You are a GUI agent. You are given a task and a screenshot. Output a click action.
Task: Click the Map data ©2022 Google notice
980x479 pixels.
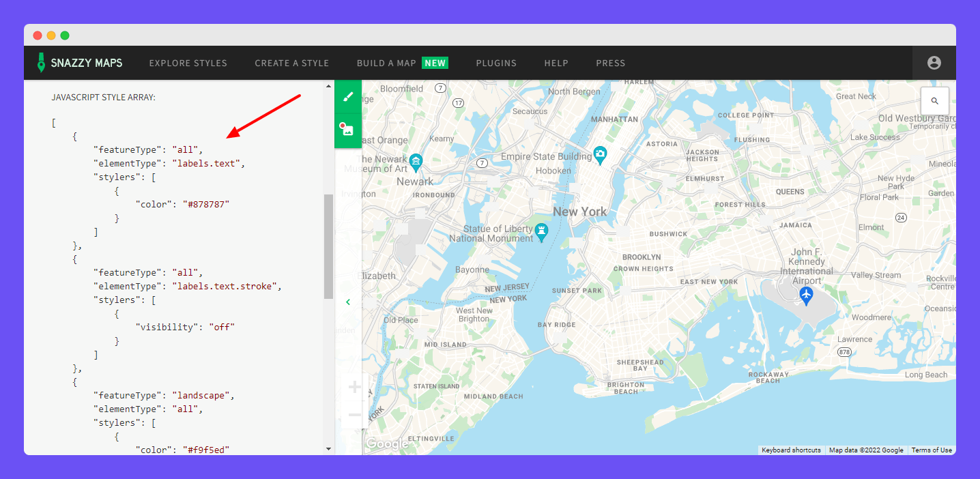866,450
